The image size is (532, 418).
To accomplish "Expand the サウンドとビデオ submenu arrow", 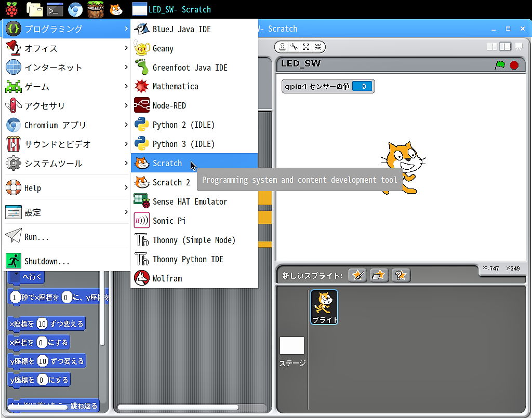I will (126, 144).
